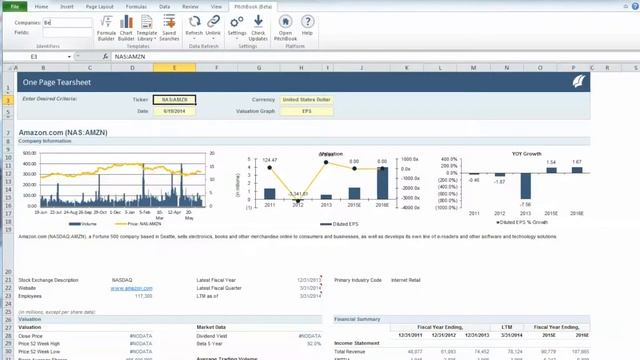This screenshot has width=640, height=360.
Task: Switch to the Data tab
Action: [x=164, y=7]
